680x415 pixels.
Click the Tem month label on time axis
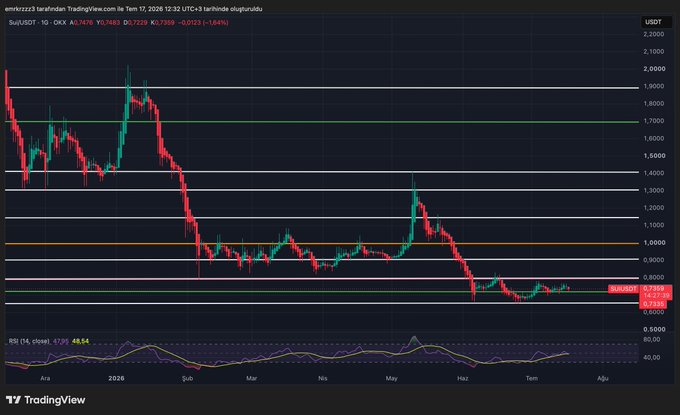tap(532, 378)
